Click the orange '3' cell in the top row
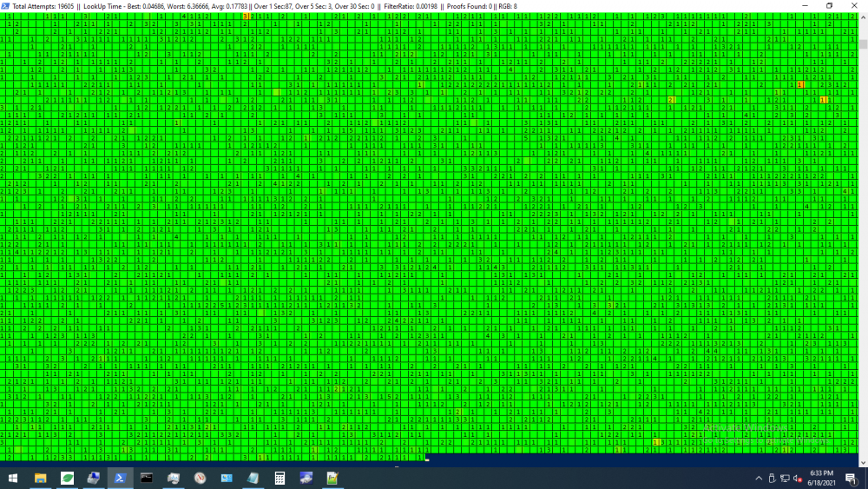 pos(245,17)
